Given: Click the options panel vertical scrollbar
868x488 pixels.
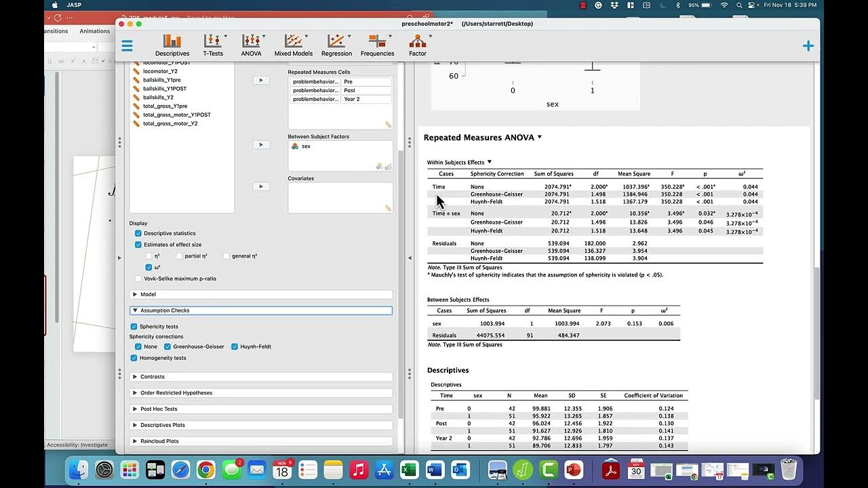Looking at the screenshot, I should coord(401,285).
